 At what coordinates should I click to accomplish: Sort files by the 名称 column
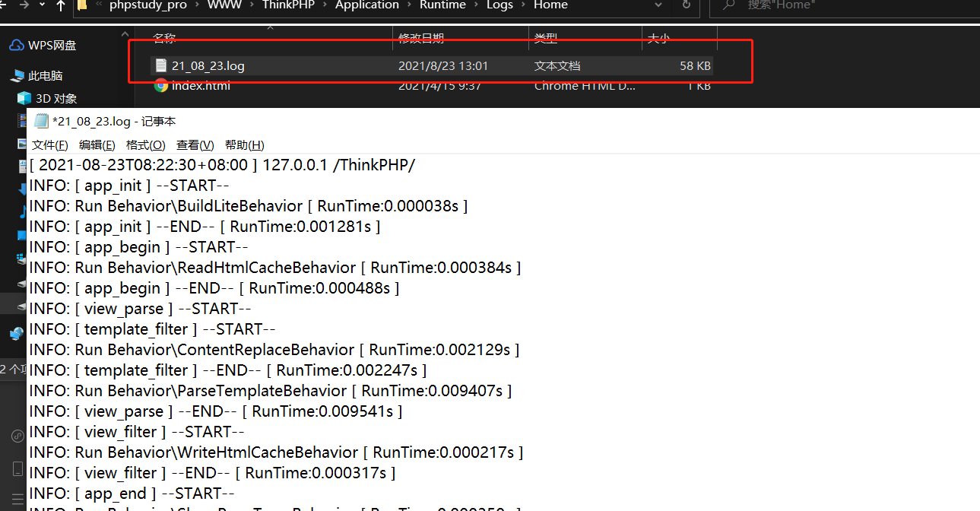(x=165, y=38)
